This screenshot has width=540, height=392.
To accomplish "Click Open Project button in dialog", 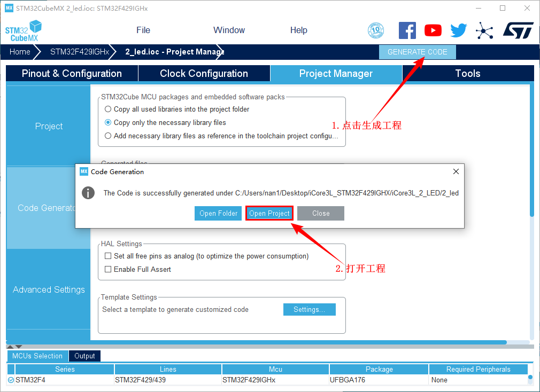I will pyautogui.click(x=269, y=214).
